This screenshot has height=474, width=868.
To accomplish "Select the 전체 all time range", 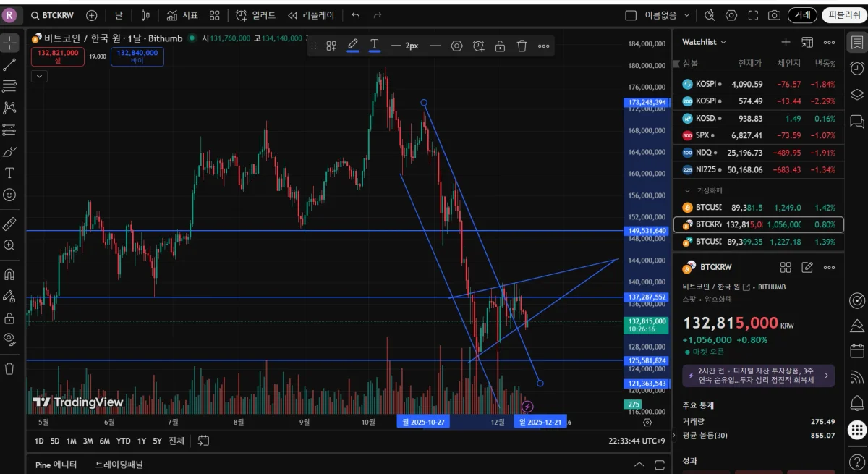I will tap(176, 441).
